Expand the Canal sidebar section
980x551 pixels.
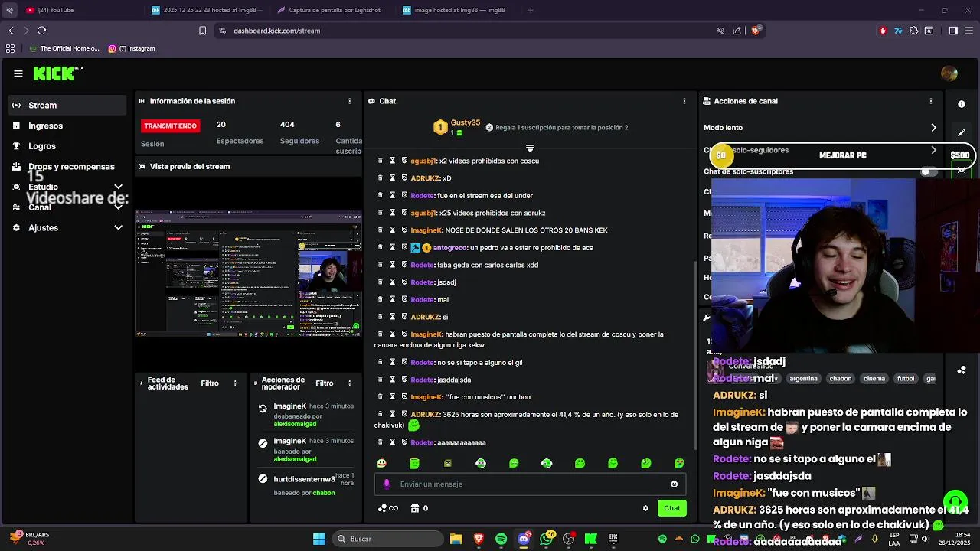(x=118, y=207)
